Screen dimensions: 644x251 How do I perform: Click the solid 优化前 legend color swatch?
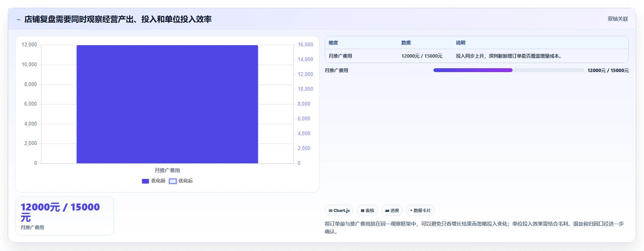(145, 181)
